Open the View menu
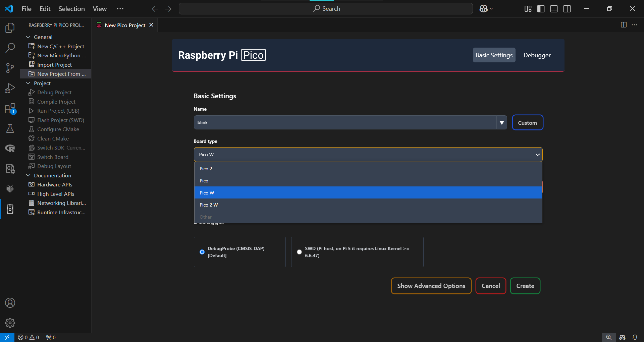 coord(100,9)
